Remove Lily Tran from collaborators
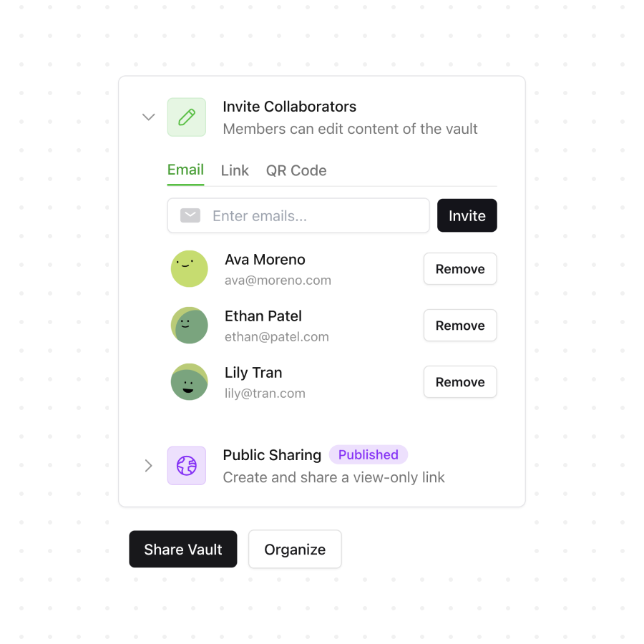644x644 pixels. (x=459, y=381)
